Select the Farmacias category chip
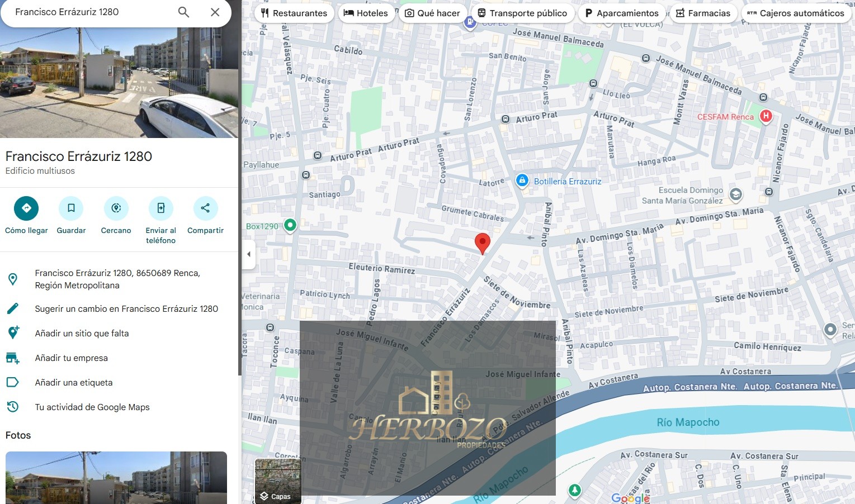 coord(703,13)
